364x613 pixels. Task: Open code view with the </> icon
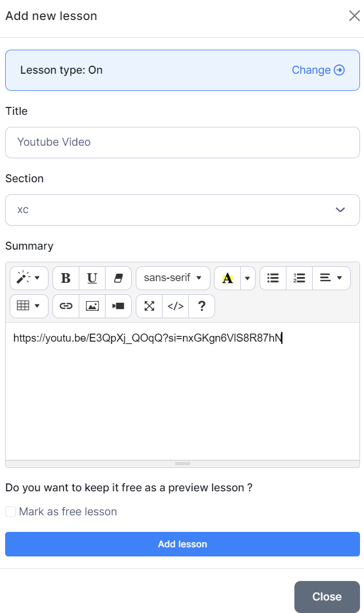(x=175, y=306)
